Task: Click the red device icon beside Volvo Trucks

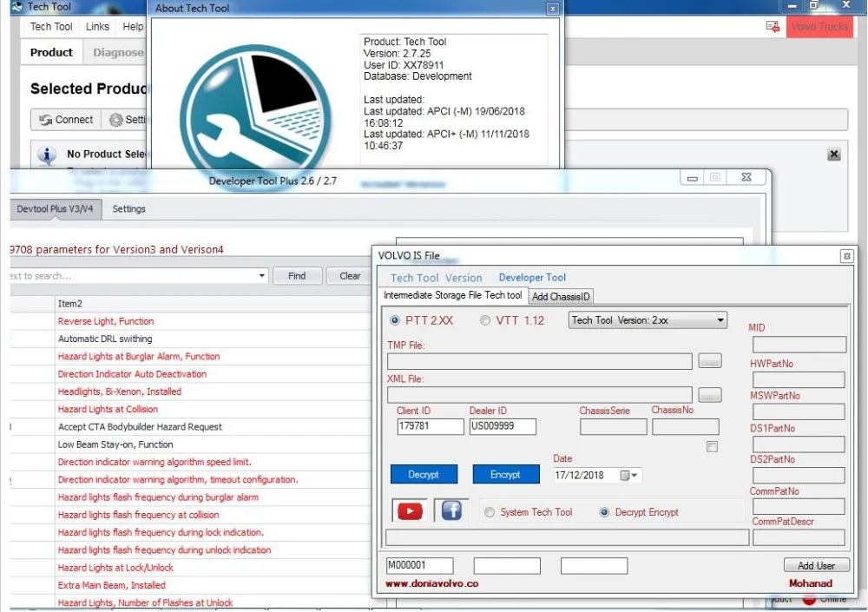Action: [773, 26]
